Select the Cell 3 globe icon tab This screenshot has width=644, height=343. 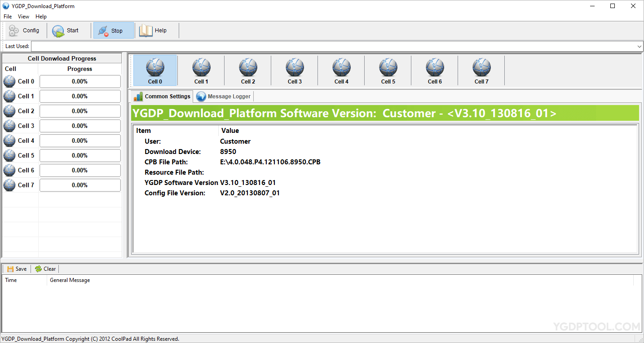(295, 70)
